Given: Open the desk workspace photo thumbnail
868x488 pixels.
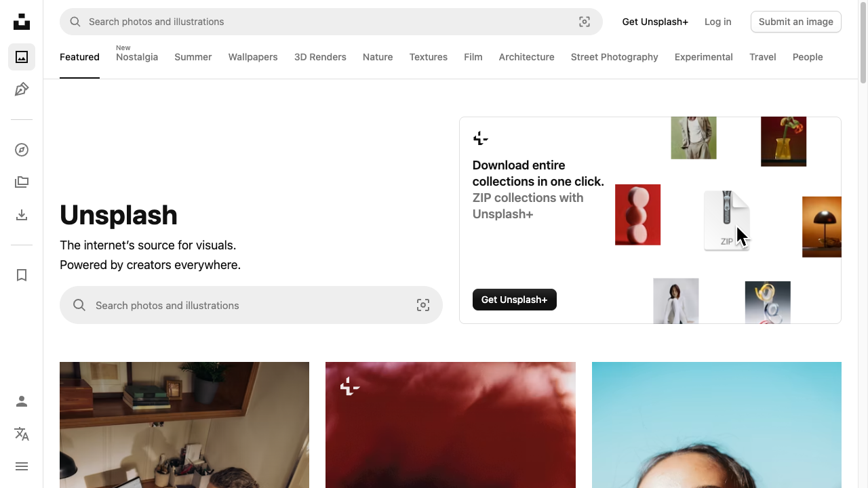Looking at the screenshot, I should (x=184, y=425).
